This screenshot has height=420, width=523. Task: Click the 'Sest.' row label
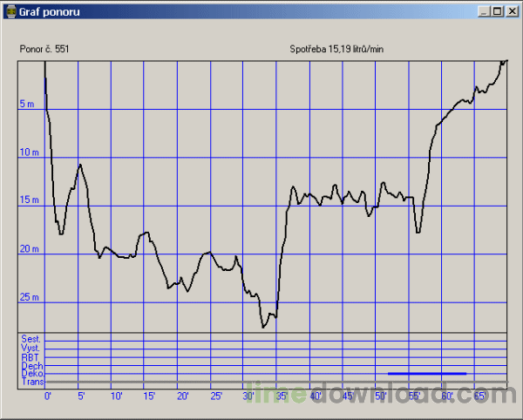point(31,339)
